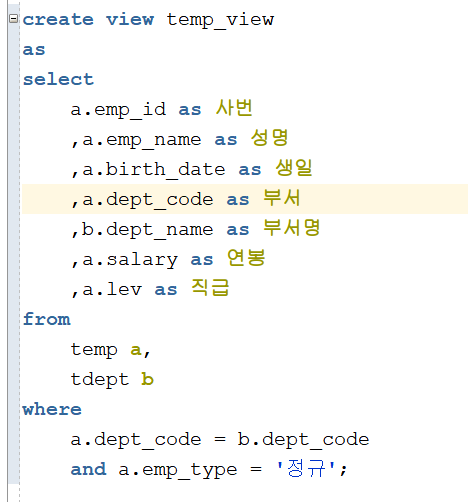Click the alias '직급'
This screenshot has height=502, width=468.
point(210,287)
